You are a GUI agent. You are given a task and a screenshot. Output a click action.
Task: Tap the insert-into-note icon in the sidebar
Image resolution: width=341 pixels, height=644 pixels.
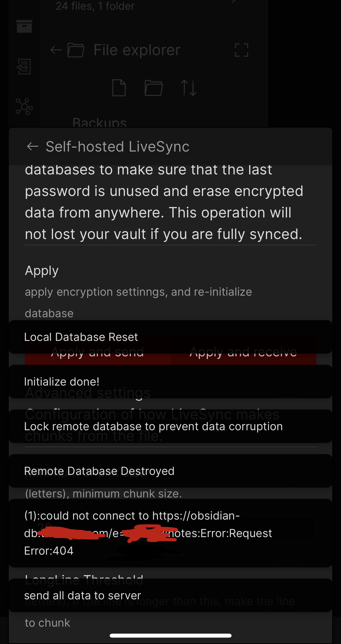(25, 66)
